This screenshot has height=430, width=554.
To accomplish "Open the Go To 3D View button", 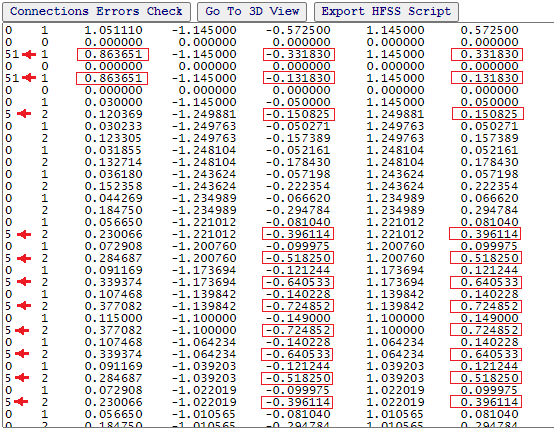I will [x=252, y=11].
